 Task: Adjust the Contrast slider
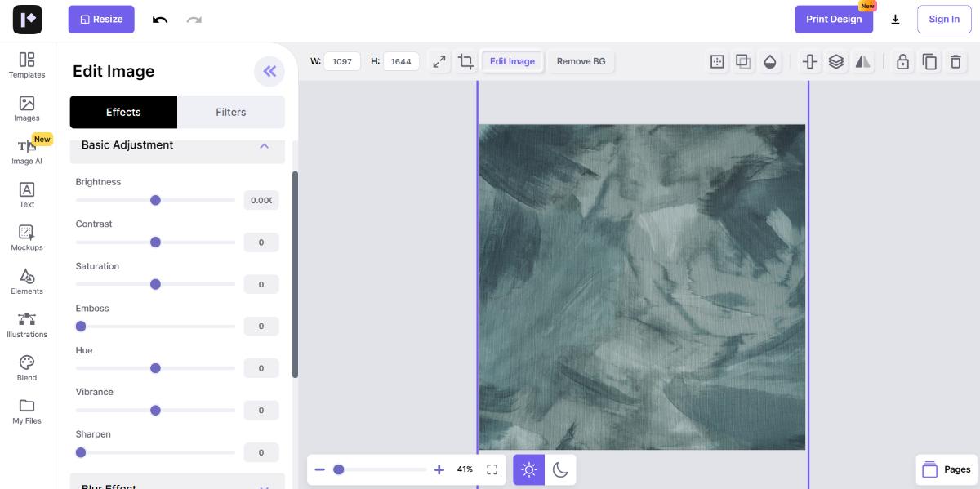[x=155, y=242]
